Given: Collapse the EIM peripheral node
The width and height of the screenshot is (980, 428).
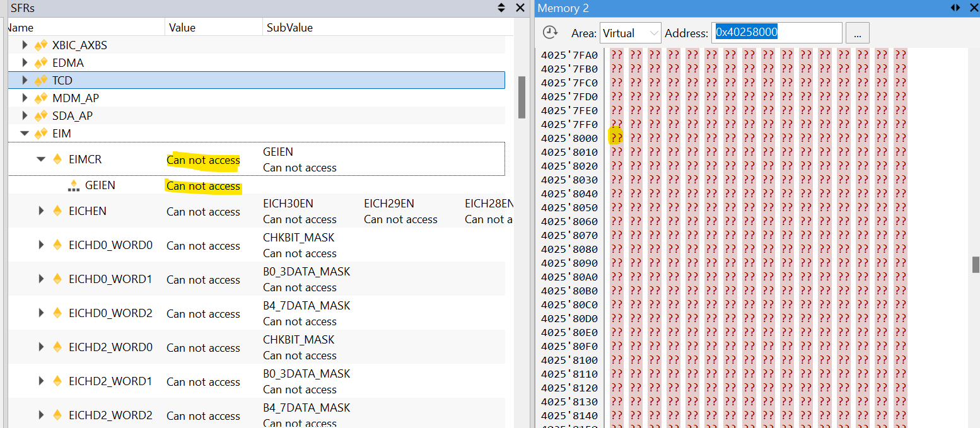Looking at the screenshot, I should pyautogui.click(x=25, y=133).
